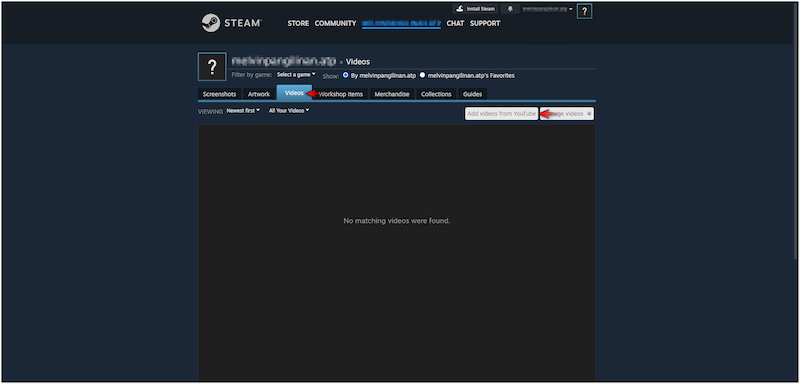Screen dimensions: 800x384
Task: Switch to the Screenshots tab
Action: coord(219,94)
